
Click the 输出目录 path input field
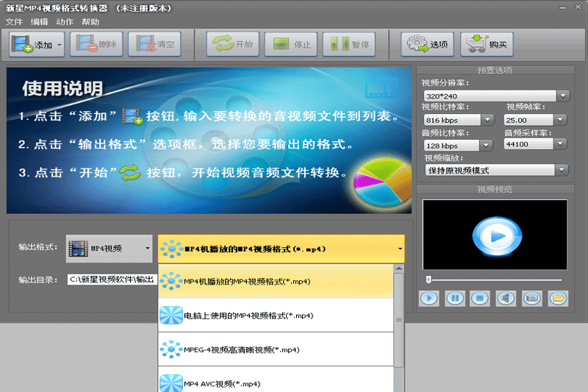pyautogui.click(x=112, y=279)
